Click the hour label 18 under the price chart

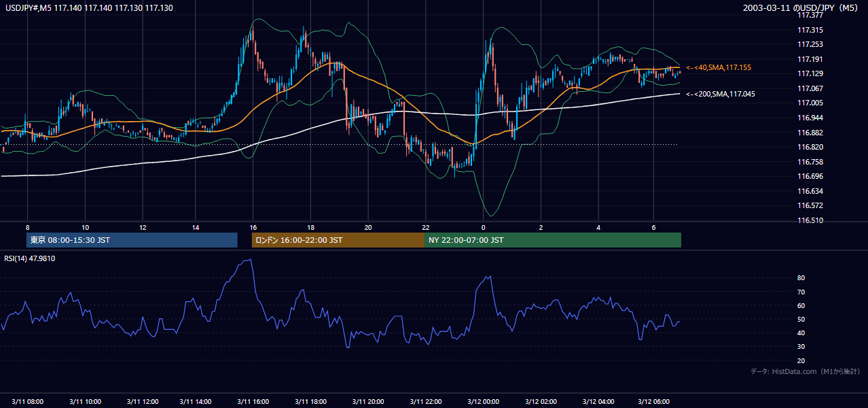pyautogui.click(x=310, y=227)
